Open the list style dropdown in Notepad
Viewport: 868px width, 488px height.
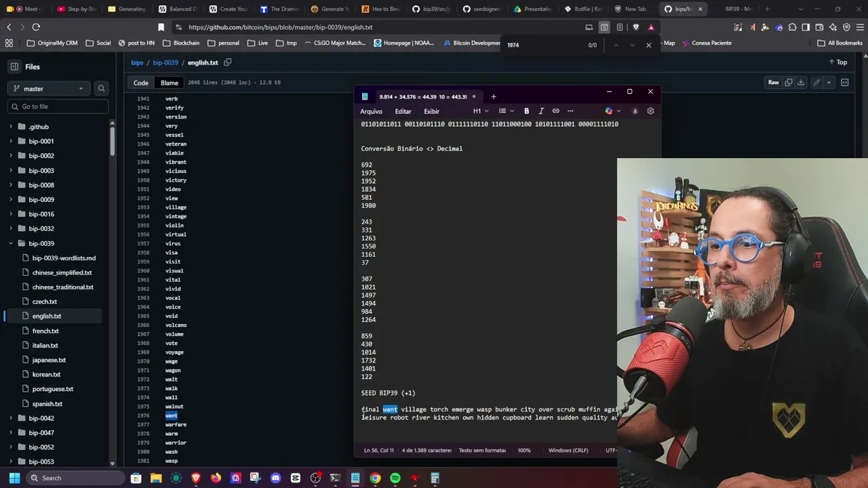pyautogui.click(x=506, y=111)
